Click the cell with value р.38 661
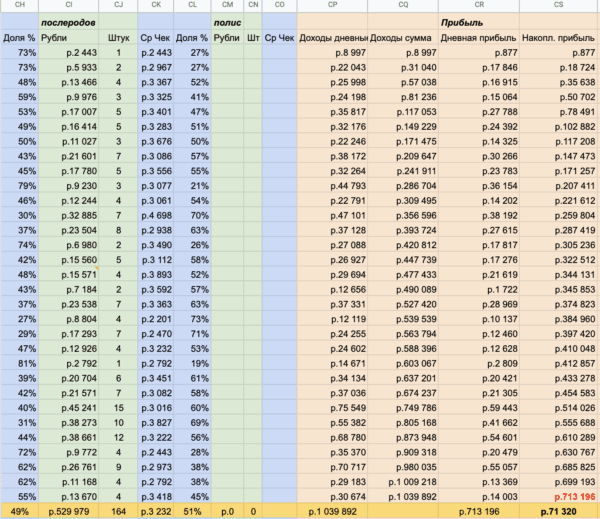The width and height of the screenshot is (600, 519). (68, 437)
